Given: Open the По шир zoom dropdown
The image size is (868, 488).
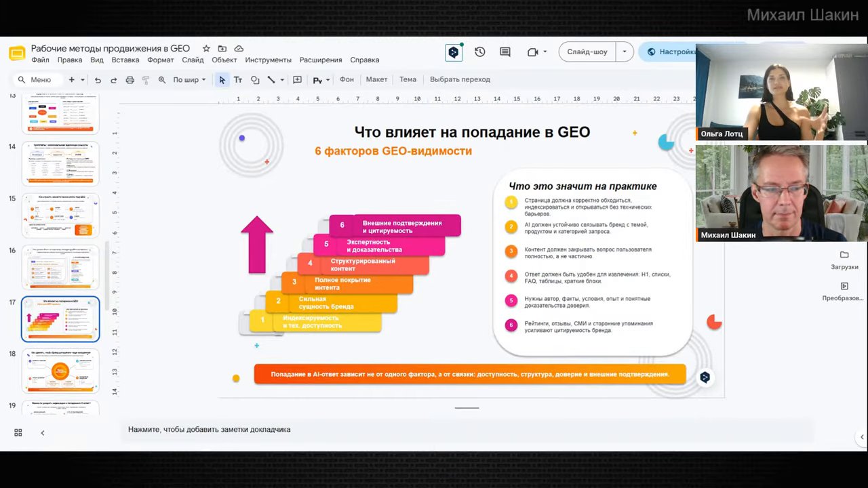Looking at the screenshot, I should 189,80.
